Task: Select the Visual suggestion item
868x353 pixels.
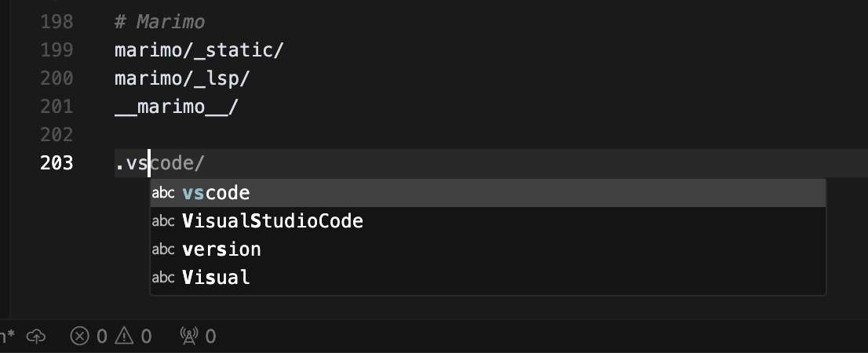Action: click(487, 277)
